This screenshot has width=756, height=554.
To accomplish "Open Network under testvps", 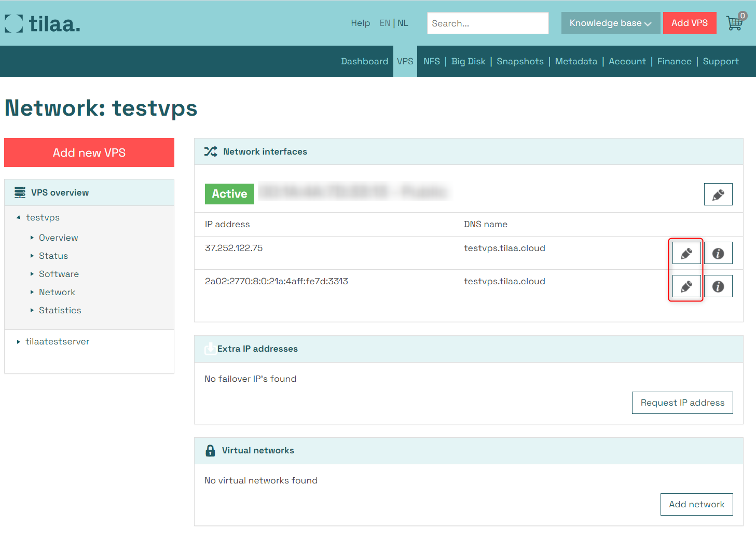I will point(57,292).
